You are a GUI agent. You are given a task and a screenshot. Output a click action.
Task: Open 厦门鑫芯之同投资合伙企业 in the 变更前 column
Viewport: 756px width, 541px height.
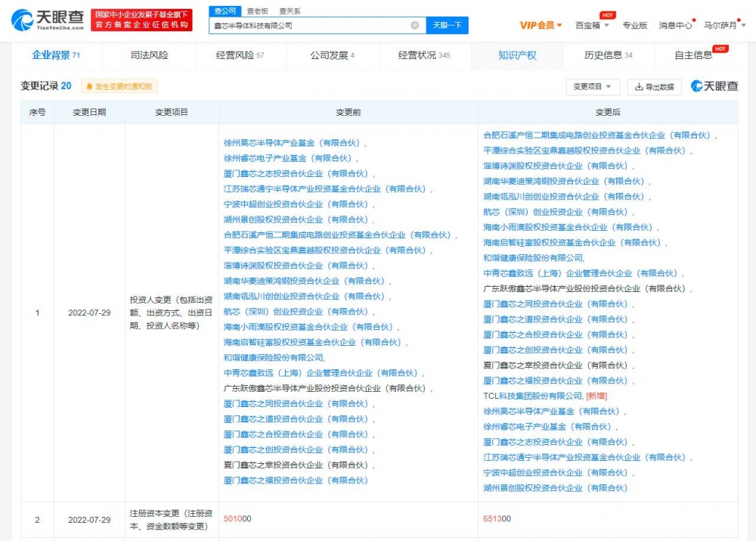pos(296,404)
